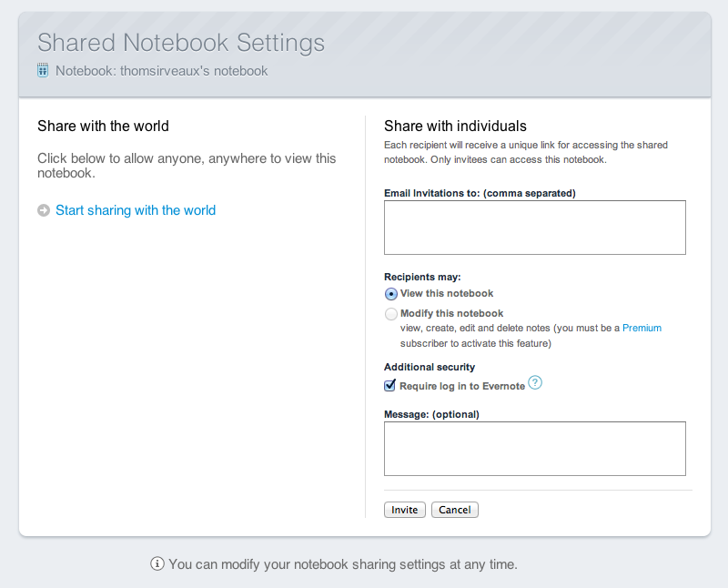
Task: Click the Modify this notebook label text
Action: coord(451,313)
